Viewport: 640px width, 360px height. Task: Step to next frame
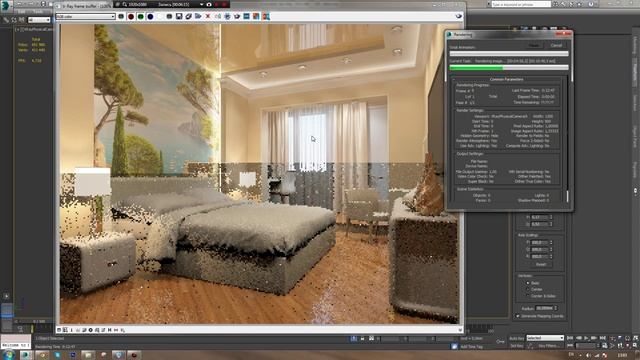pyautogui.click(x=594, y=338)
